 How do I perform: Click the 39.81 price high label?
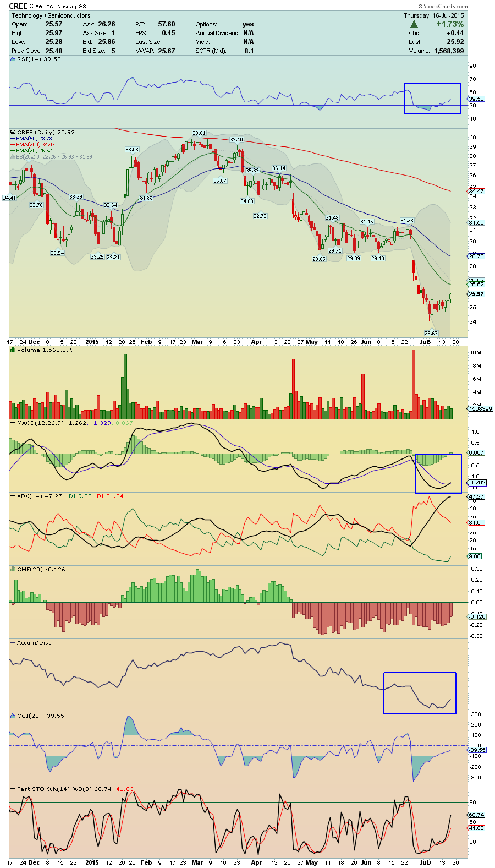click(x=199, y=133)
